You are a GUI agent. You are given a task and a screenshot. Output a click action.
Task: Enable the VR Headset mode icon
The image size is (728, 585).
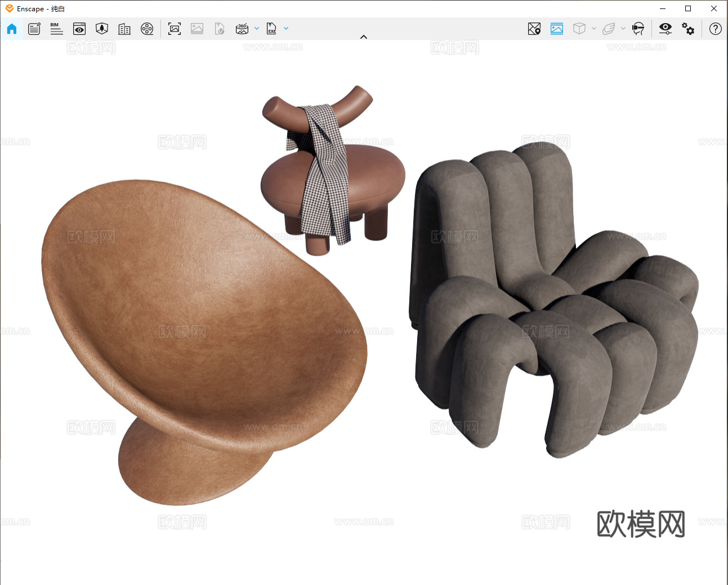638,29
